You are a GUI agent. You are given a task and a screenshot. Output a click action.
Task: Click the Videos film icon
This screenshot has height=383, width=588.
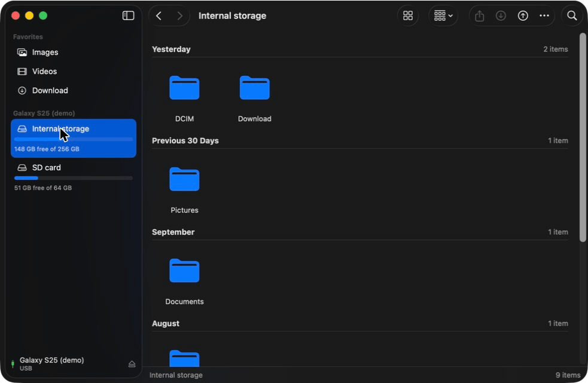[22, 72]
